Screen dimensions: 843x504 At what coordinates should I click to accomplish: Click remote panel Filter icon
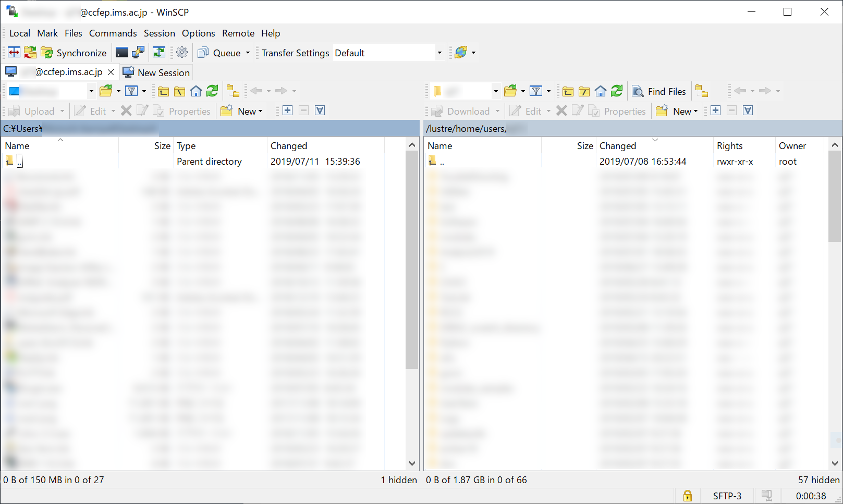pyautogui.click(x=536, y=91)
